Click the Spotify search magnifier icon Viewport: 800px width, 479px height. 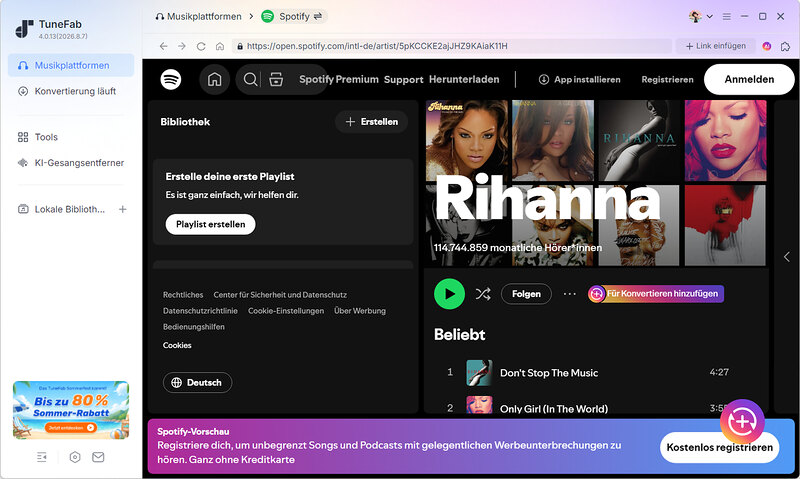250,80
